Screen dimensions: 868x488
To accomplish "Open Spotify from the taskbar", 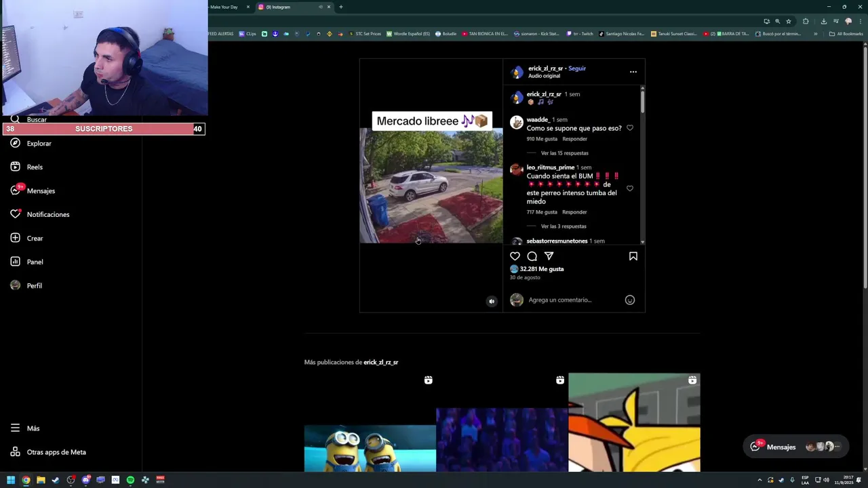I will point(130,480).
